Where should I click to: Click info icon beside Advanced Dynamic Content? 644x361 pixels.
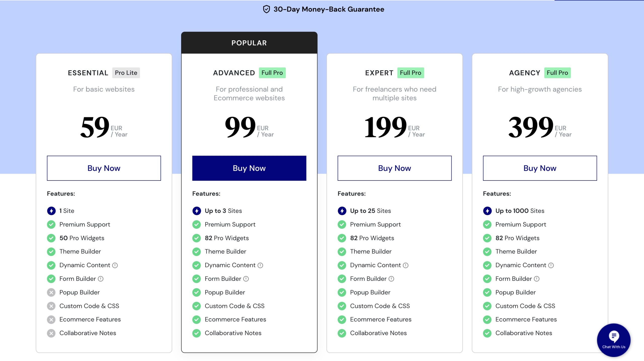[260, 265]
